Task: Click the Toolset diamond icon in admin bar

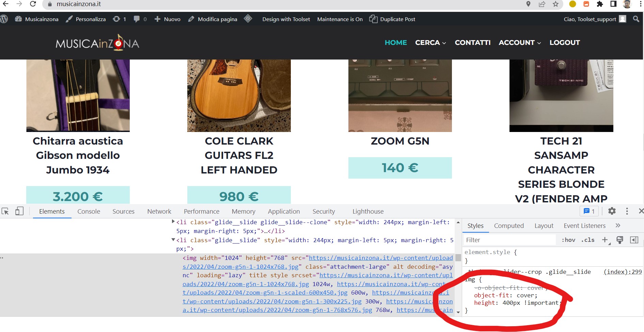Action: (x=248, y=19)
